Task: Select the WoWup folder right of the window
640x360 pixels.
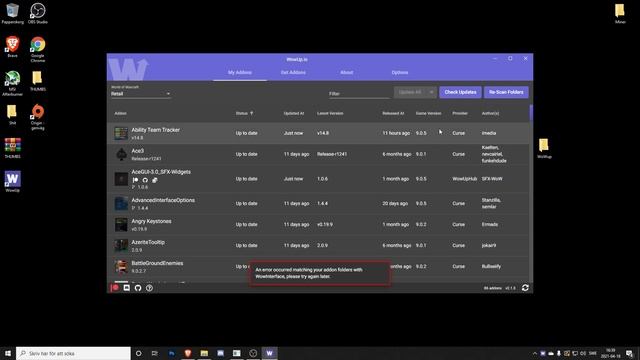Action: [544, 148]
